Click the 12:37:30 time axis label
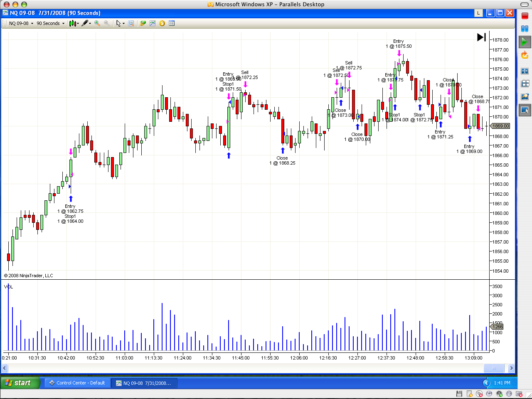 (x=386, y=358)
